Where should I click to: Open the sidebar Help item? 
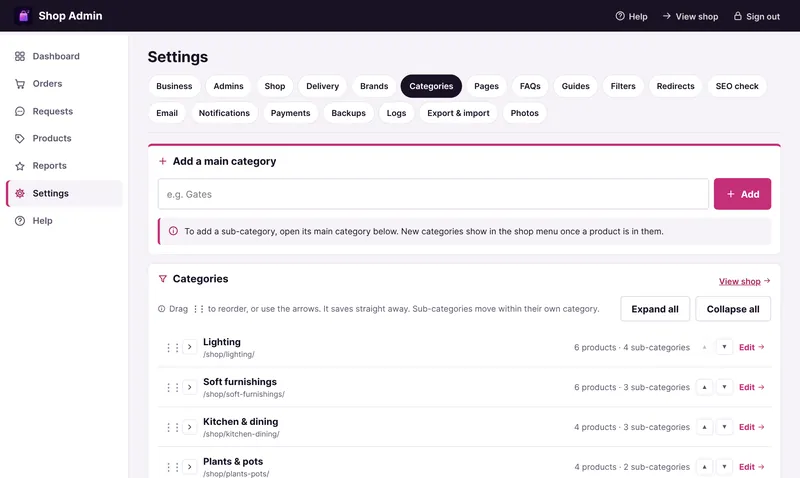(x=64, y=221)
